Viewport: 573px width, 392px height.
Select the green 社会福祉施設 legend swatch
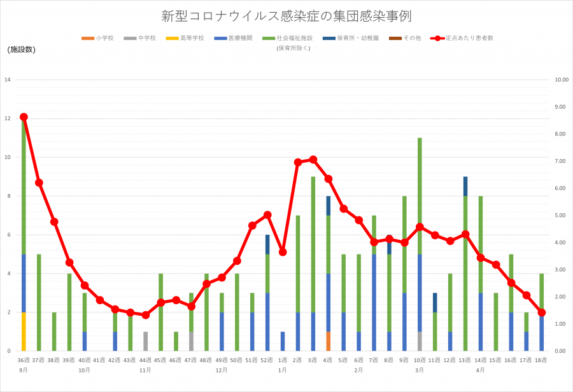269,38
